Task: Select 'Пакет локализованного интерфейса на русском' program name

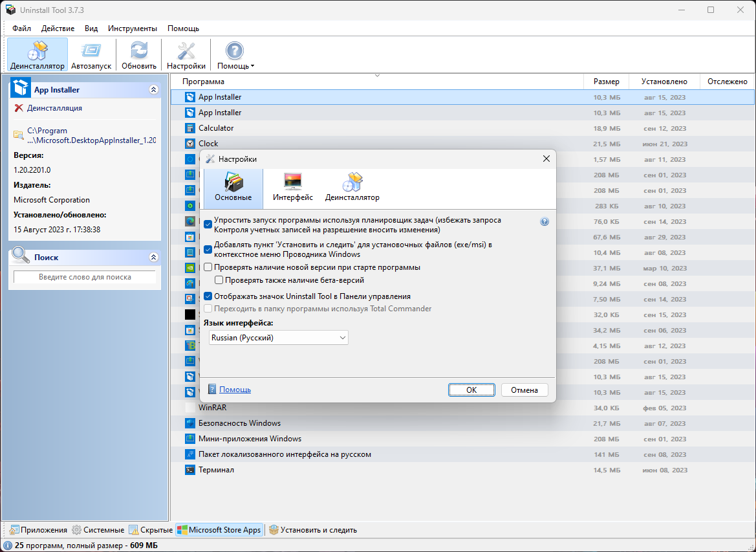Action: (x=285, y=454)
